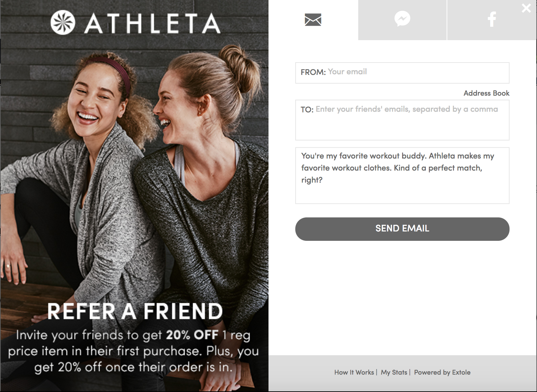Click the ATHLETA brand wordmark
537x392 pixels.
(x=152, y=23)
